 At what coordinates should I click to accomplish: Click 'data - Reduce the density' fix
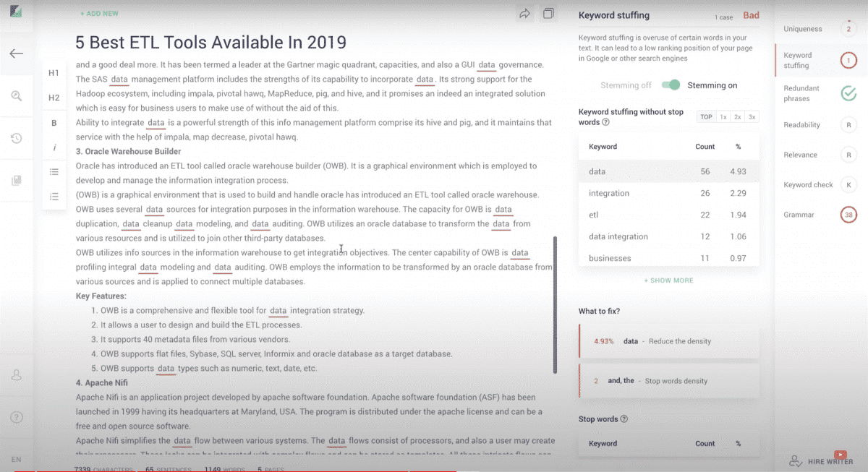click(669, 341)
